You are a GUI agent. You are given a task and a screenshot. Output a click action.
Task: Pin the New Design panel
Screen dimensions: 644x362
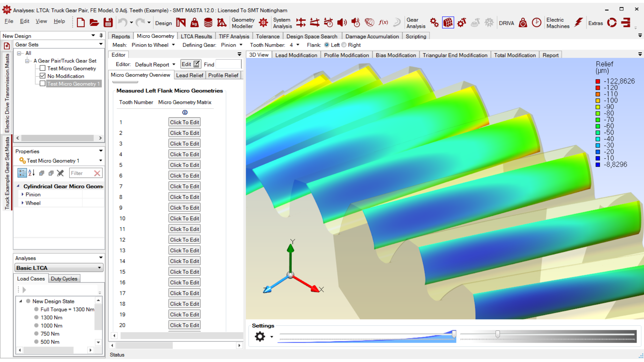point(101,36)
